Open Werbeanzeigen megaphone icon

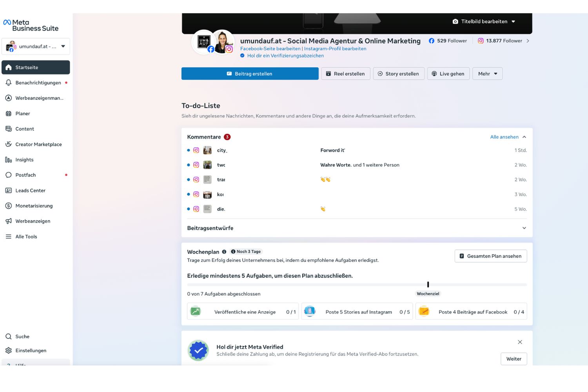point(9,221)
